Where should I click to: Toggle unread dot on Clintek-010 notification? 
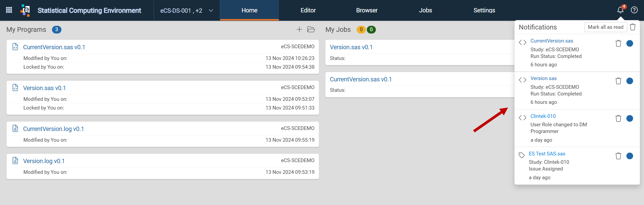point(630,119)
